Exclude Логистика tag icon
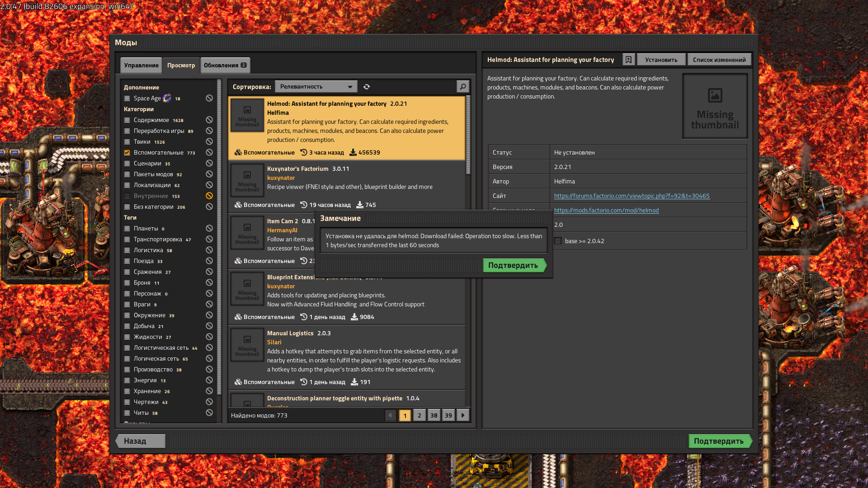 pyautogui.click(x=209, y=250)
